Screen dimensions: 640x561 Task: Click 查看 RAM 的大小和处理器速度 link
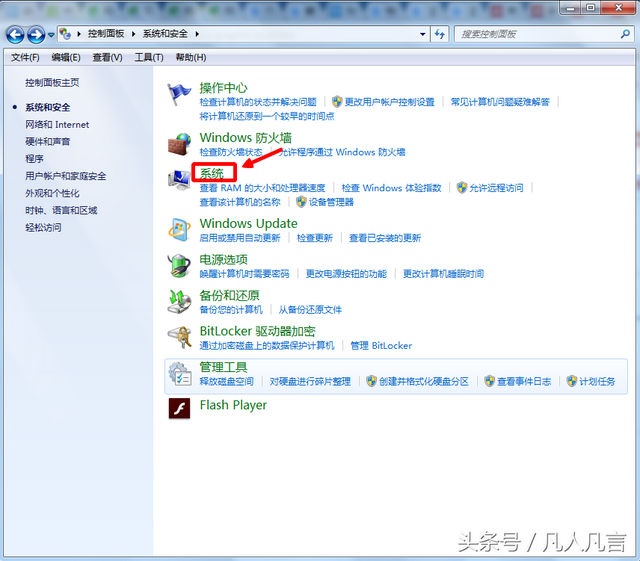coord(262,188)
